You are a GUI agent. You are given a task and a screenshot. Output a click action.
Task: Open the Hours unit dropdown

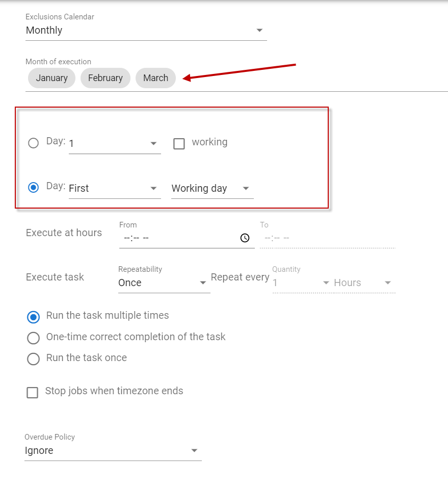363,283
